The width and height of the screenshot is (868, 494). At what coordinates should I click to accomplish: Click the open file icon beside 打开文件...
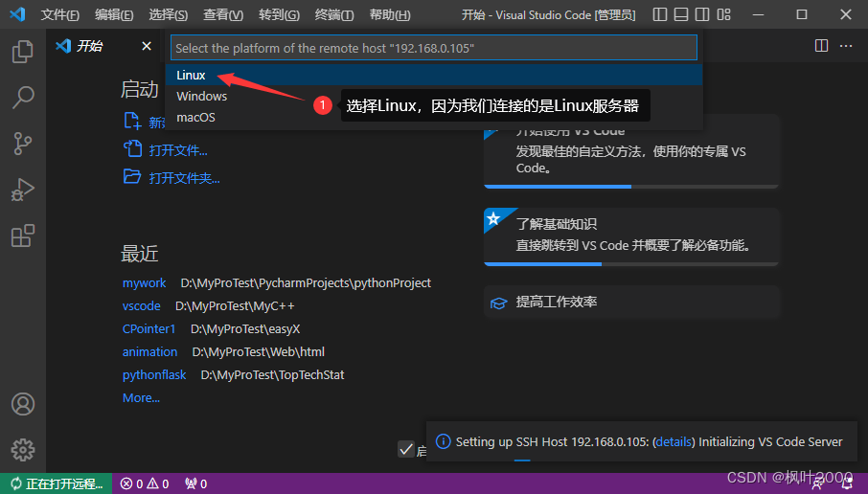[x=133, y=148]
